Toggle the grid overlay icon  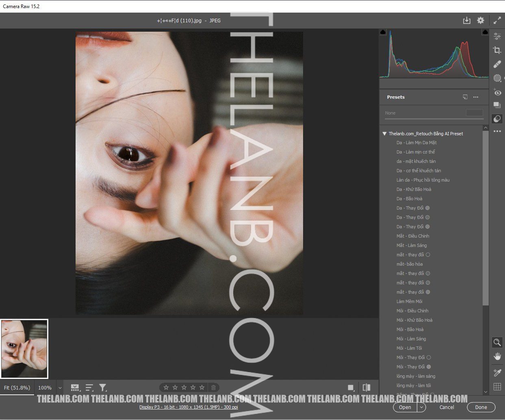pyautogui.click(x=497, y=387)
